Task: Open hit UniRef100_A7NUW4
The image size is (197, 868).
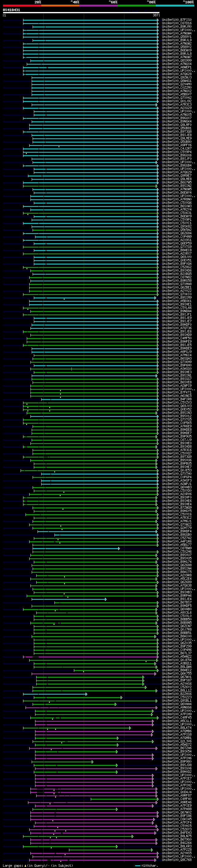Action: [x=177, y=33]
